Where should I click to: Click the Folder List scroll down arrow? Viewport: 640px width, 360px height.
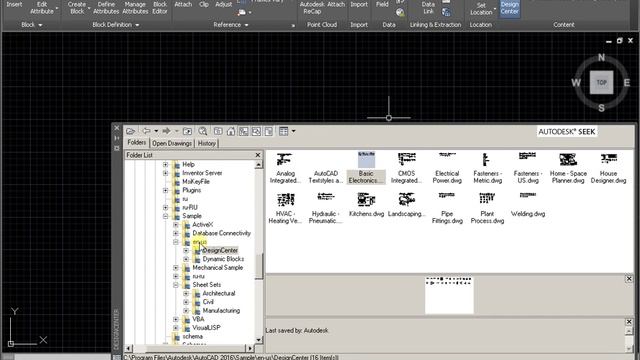click(x=259, y=340)
